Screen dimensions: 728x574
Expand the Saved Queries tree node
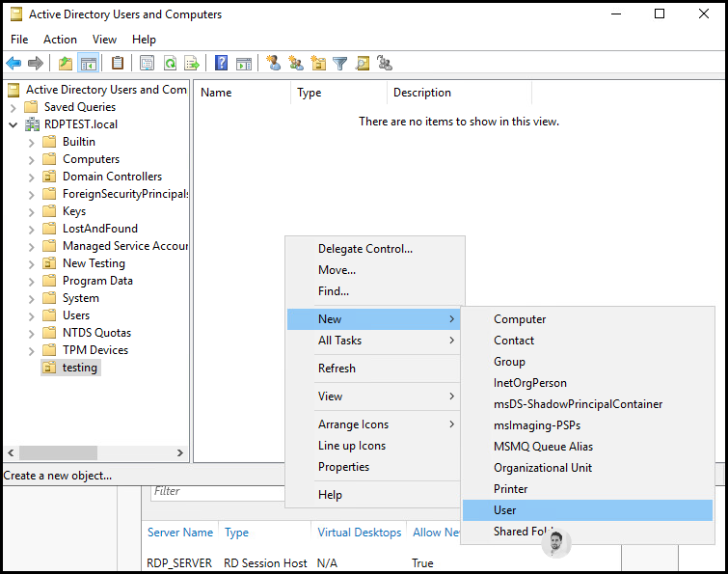[13, 108]
